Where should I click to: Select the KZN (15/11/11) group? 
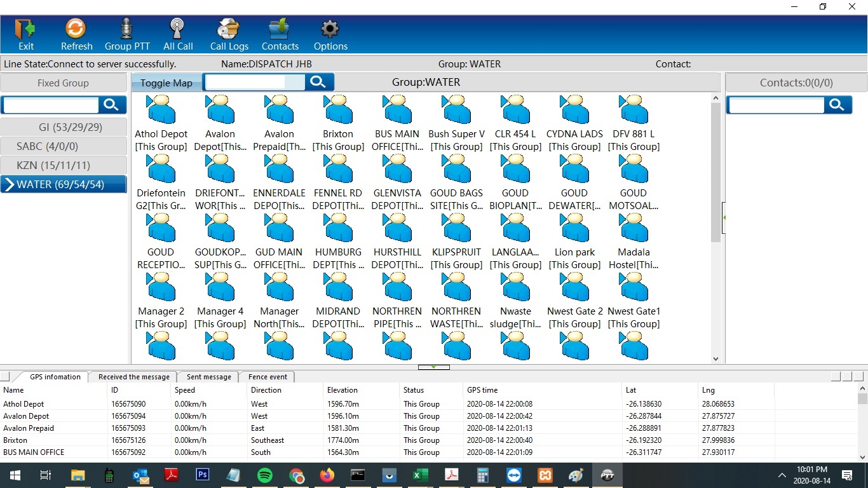64,165
